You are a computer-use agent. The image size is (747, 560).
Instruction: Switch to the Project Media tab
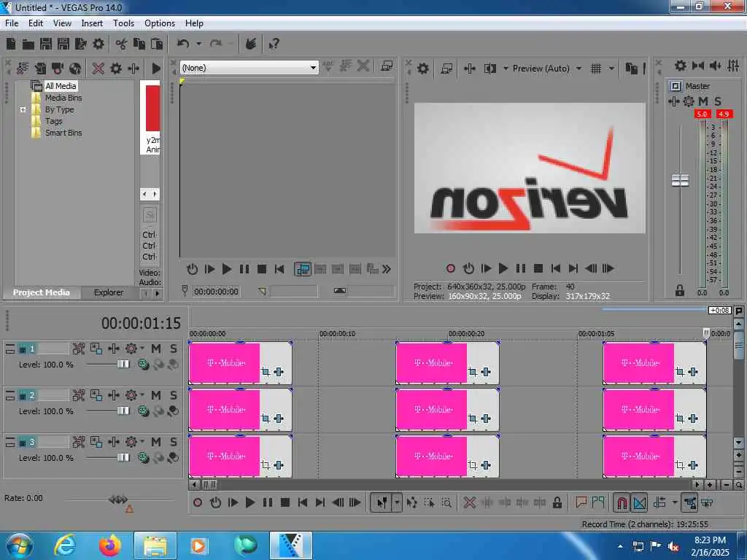[x=41, y=292]
